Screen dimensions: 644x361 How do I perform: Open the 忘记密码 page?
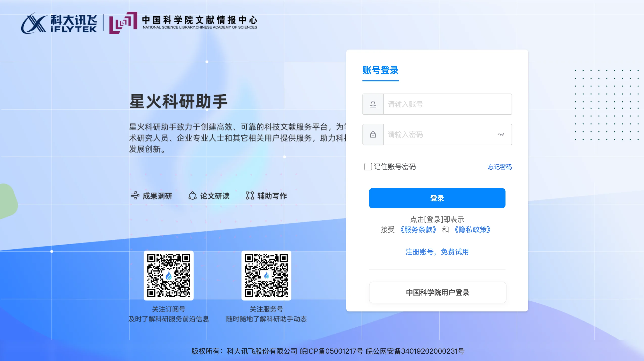pos(500,167)
